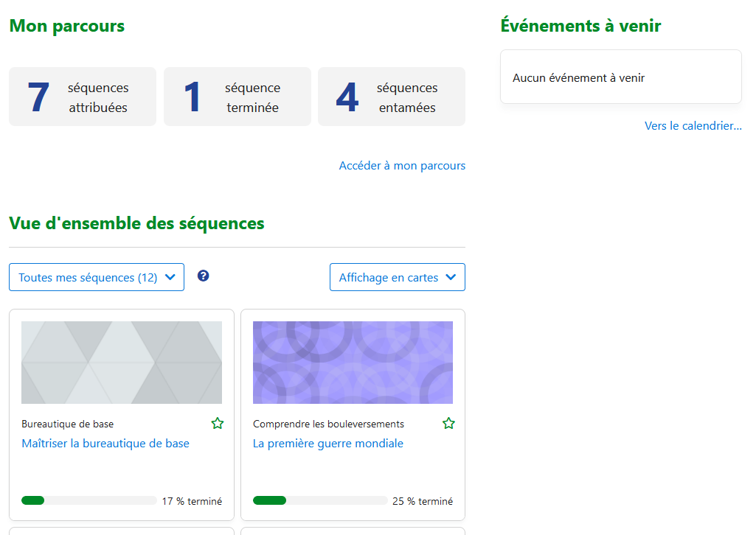Screen dimensions: 756x535
Task: Star La première guerre mondiale sequence
Action: 448,424
